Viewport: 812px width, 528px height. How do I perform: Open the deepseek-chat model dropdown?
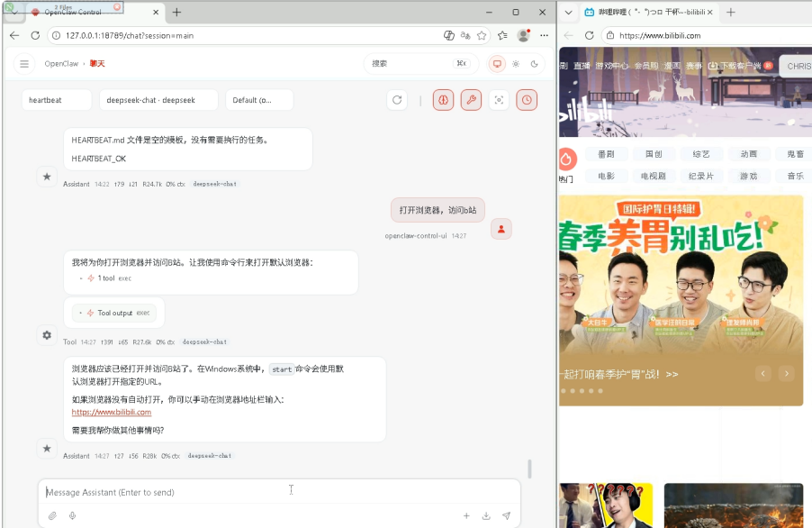click(158, 100)
